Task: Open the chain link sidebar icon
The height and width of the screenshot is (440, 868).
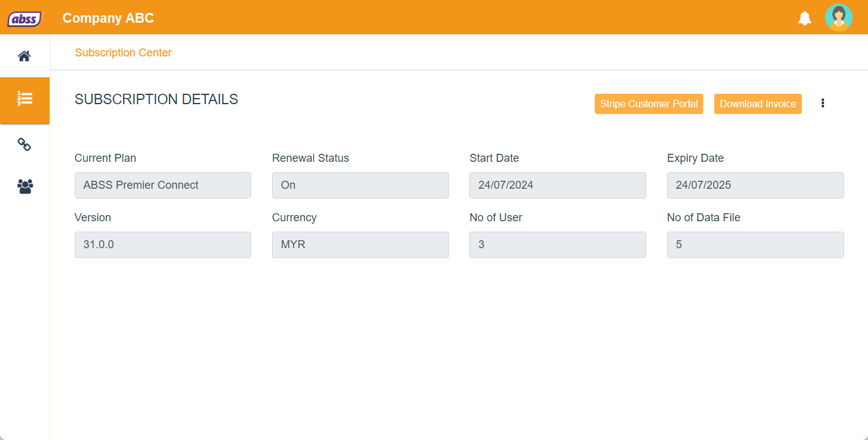Action: (25, 145)
